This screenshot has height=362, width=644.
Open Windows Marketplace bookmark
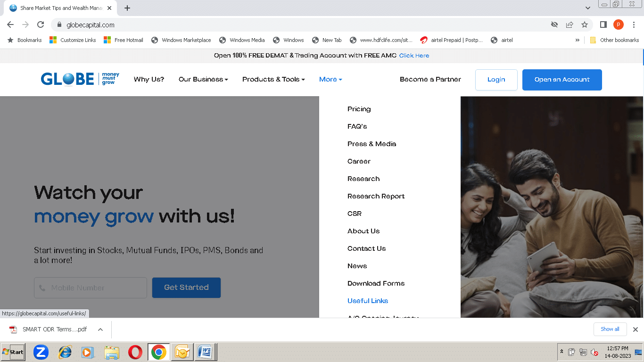[181, 40]
